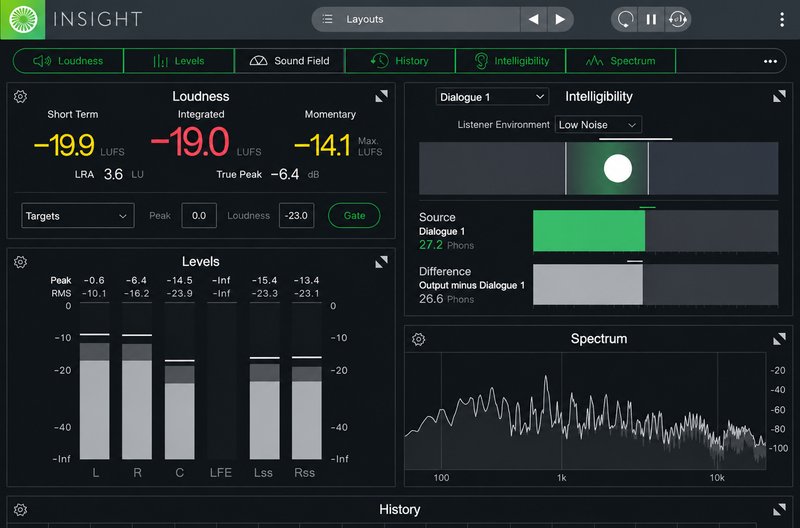Click the spectrum analyzer graph
The width and height of the screenshot is (800, 528).
586,411
